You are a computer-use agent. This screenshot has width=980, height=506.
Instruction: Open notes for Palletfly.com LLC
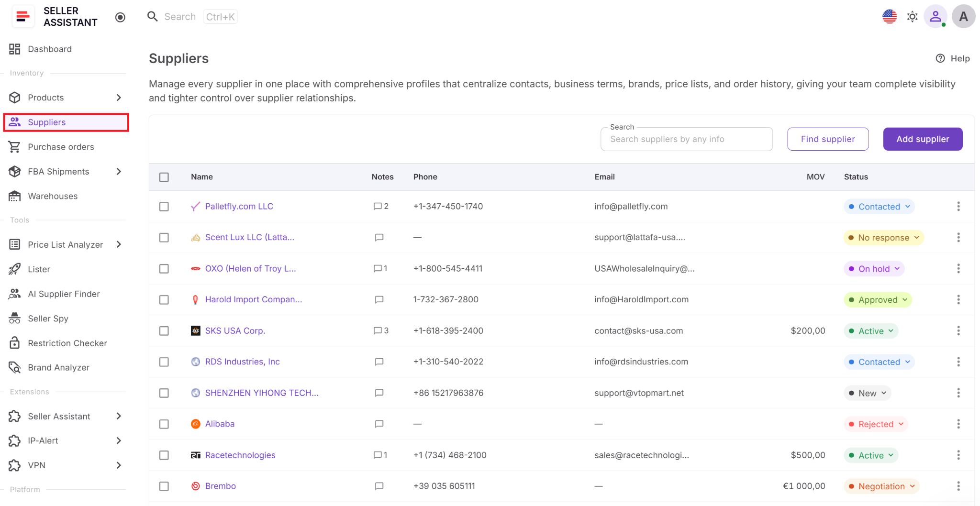(x=380, y=206)
